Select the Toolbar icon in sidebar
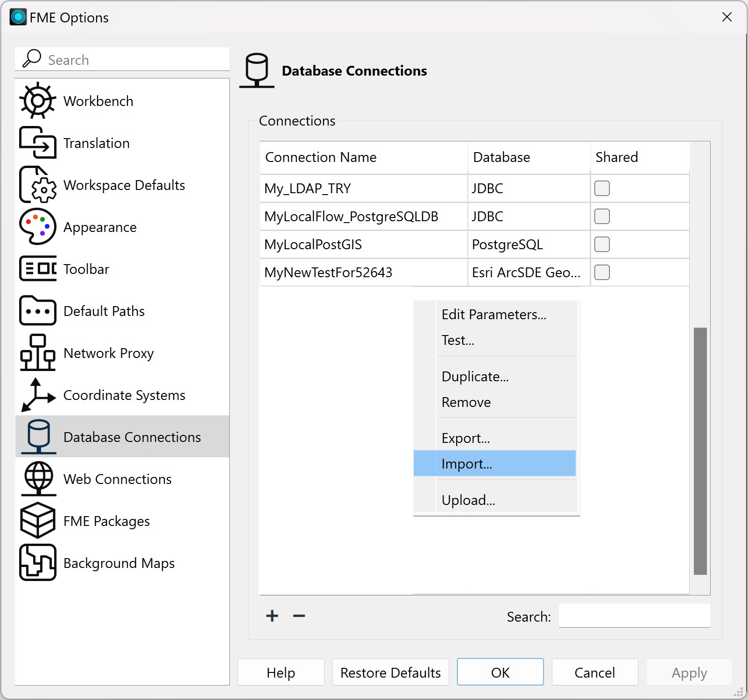Image resolution: width=748 pixels, height=700 pixels. pyautogui.click(x=38, y=269)
